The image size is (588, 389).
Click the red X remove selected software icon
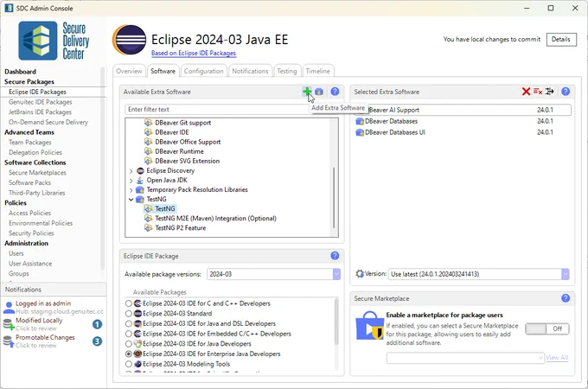coord(526,92)
